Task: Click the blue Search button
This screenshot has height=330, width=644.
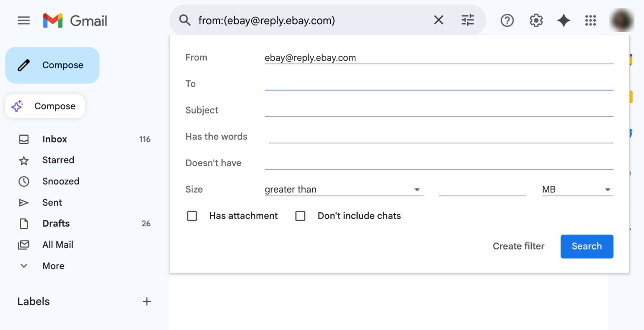Action: click(x=587, y=246)
